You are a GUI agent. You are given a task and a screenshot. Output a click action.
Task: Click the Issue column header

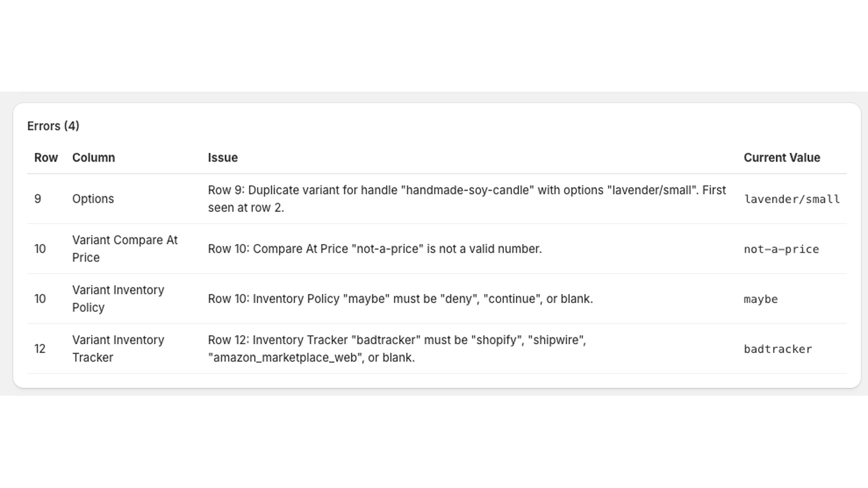[x=222, y=157]
